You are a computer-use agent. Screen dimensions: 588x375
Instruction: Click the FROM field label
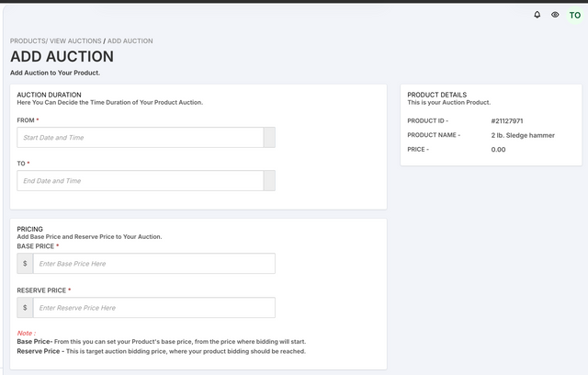26,120
